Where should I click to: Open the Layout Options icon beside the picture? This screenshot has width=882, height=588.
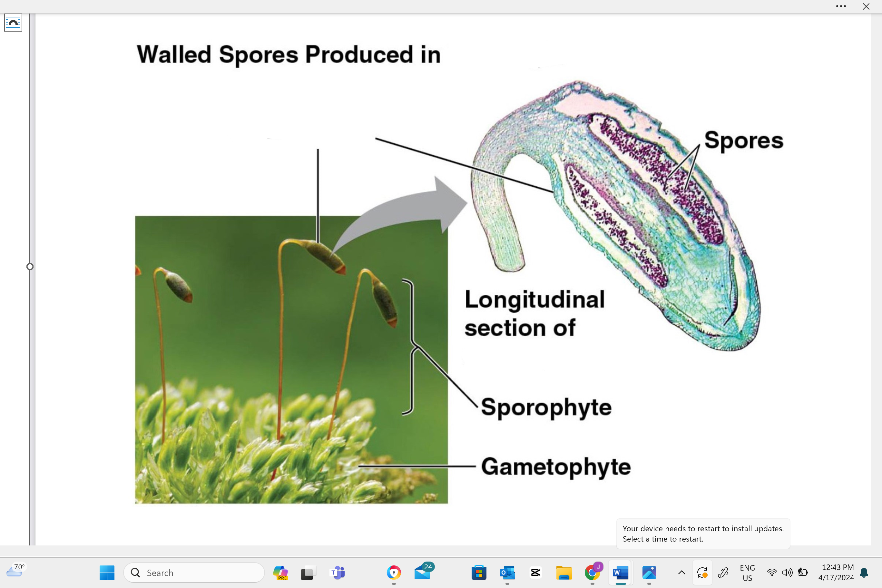pyautogui.click(x=13, y=23)
